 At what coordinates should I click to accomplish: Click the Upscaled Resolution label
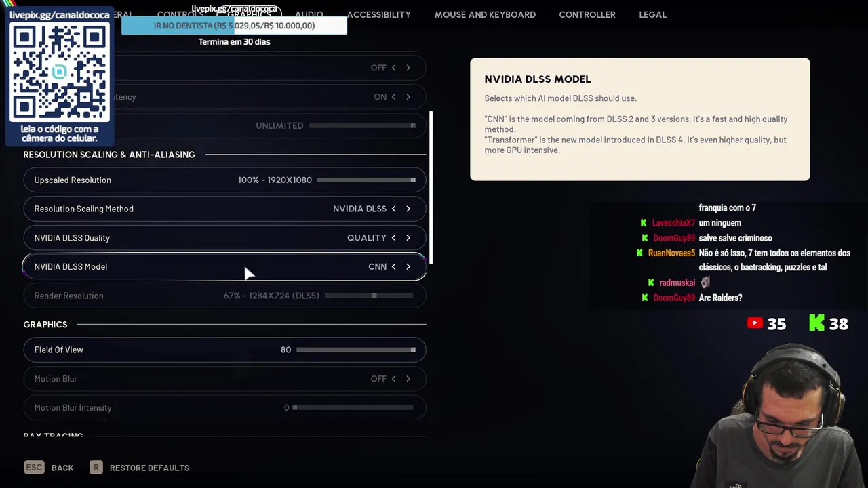coord(73,180)
